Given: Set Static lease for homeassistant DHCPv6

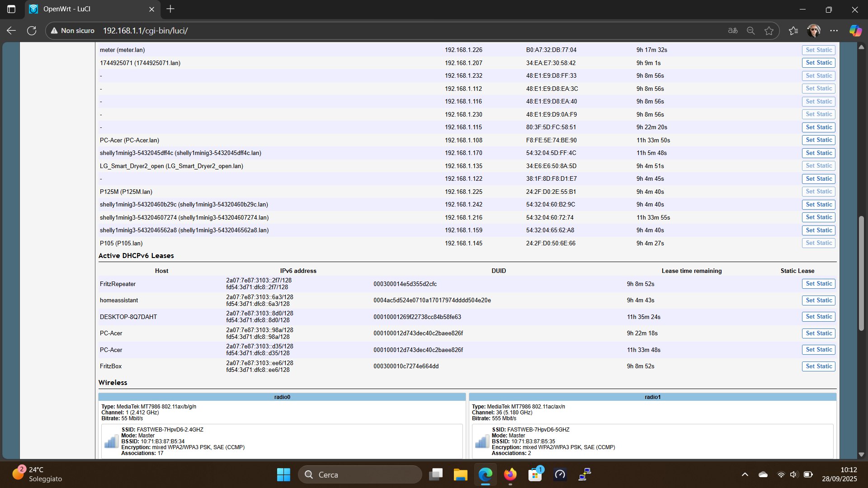Looking at the screenshot, I should (x=818, y=300).
